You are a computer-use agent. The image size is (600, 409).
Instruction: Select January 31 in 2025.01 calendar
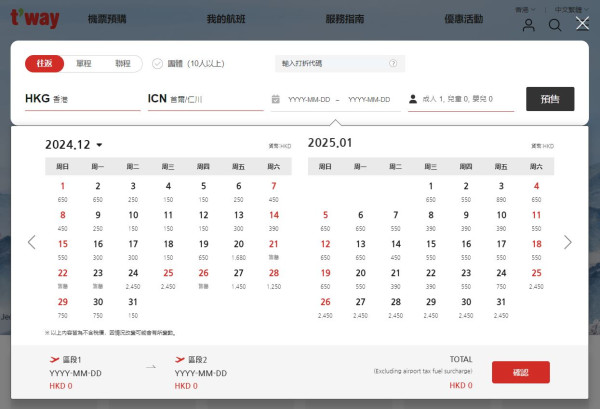[x=501, y=308]
